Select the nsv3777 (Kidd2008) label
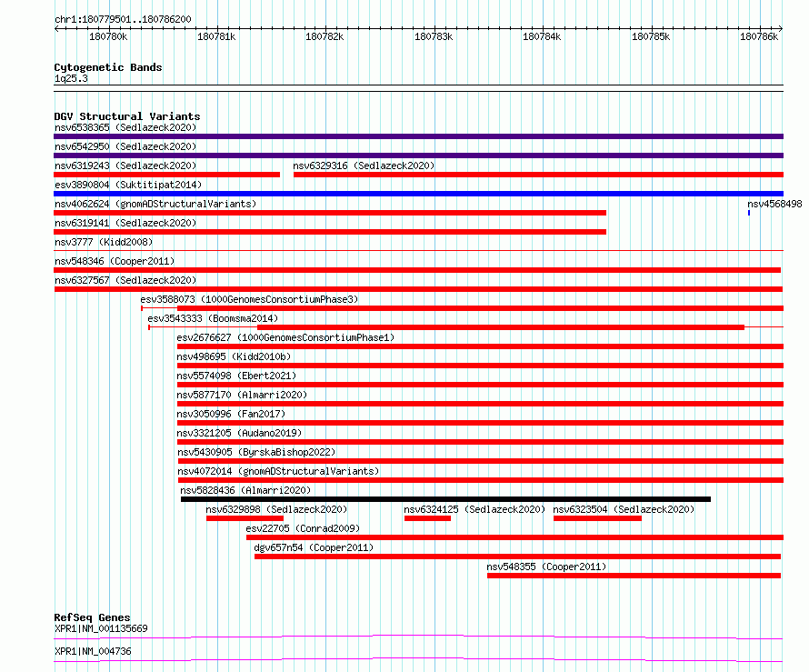The image size is (809, 672). (104, 242)
